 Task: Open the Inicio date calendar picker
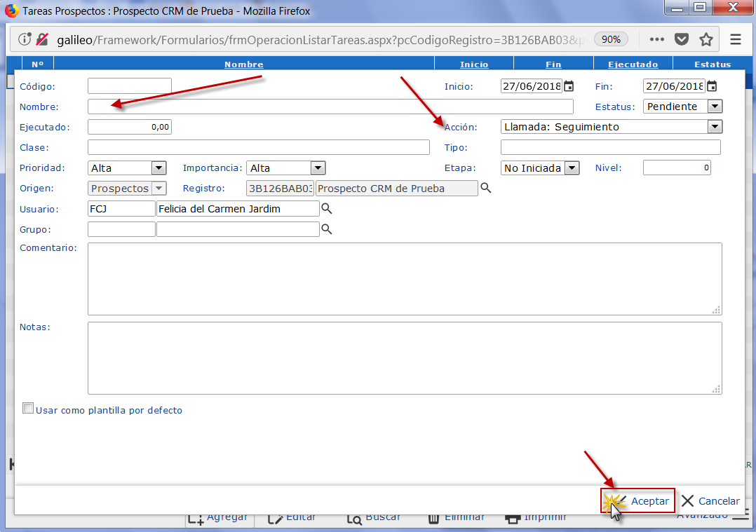click(x=569, y=86)
